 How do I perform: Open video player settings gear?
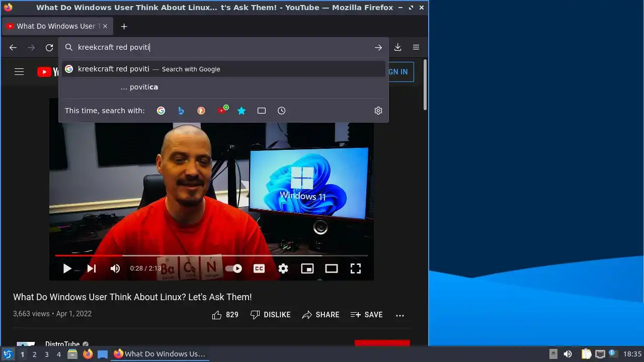(283, 268)
